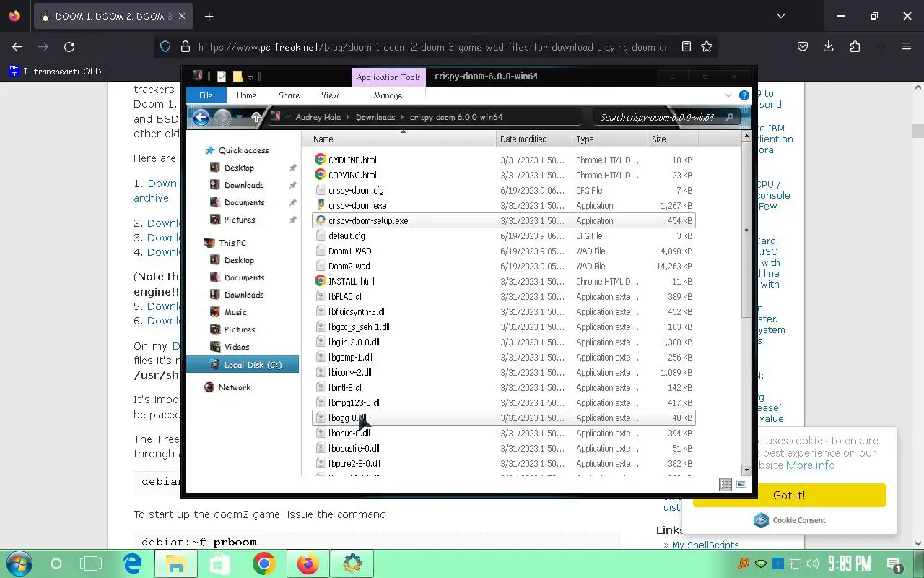Select crispy-doom-setup.exe file
924x578 pixels.
(503, 220)
